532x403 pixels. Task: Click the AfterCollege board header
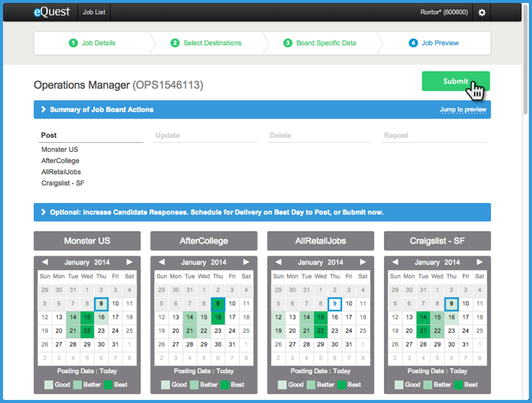204,241
